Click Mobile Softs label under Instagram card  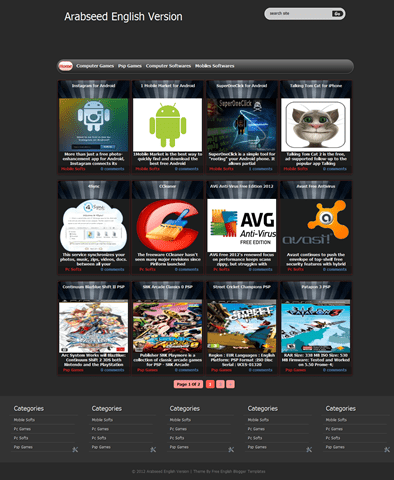[73, 169]
